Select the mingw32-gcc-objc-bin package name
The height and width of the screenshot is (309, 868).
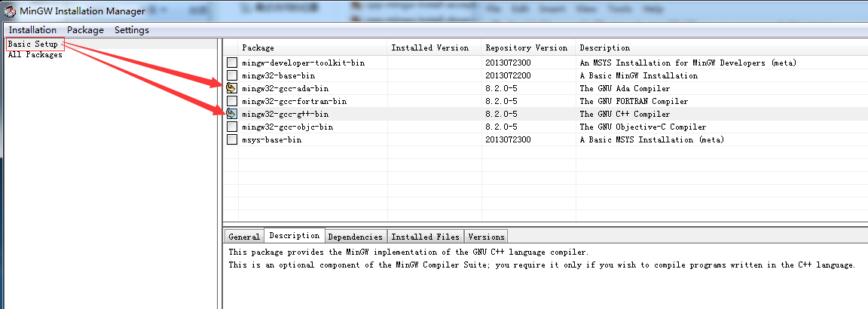[287, 127]
